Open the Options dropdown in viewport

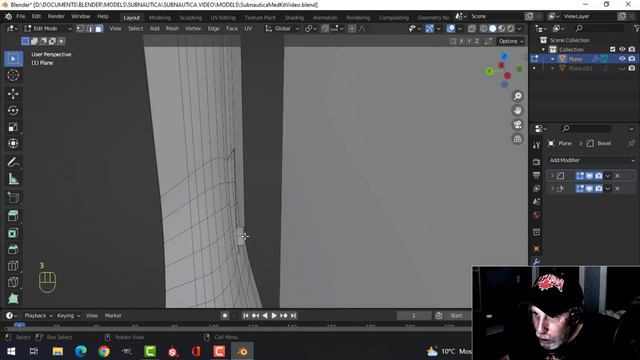coord(511,41)
